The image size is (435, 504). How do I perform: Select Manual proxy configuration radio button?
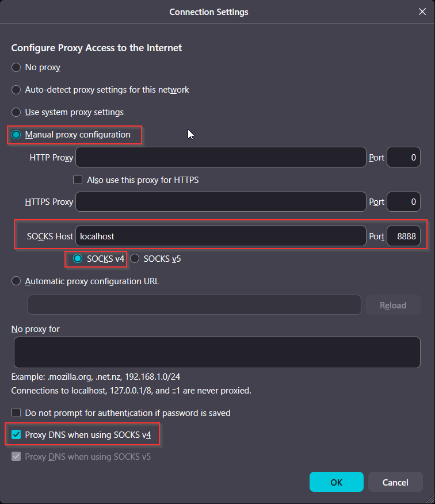pos(17,135)
